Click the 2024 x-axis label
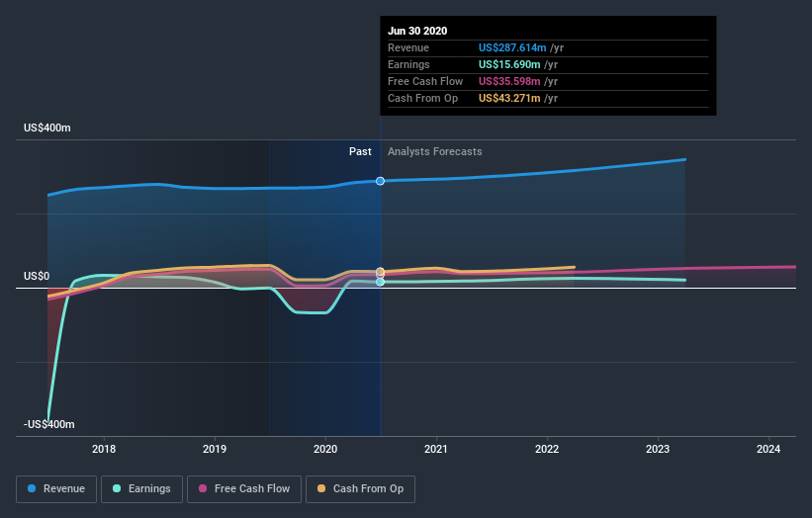812x518 pixels. point(768,449)
